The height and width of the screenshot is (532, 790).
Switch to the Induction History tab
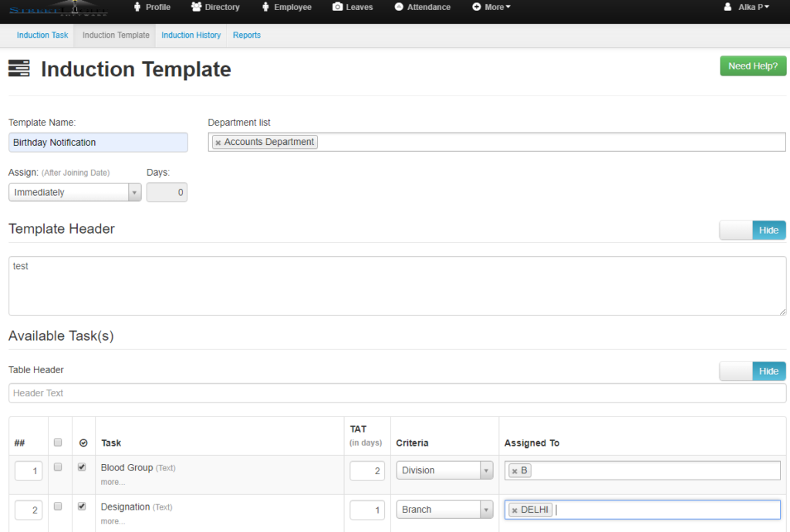pos(191,35)
